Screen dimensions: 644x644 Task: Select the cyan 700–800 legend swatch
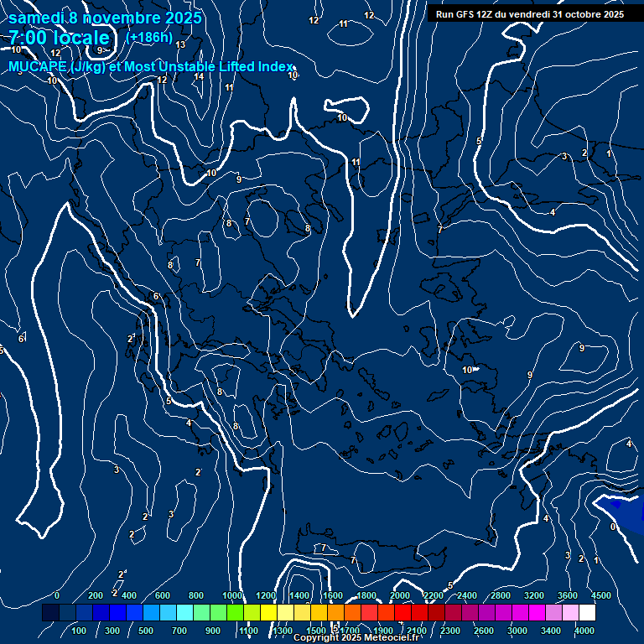click(184, 612)
